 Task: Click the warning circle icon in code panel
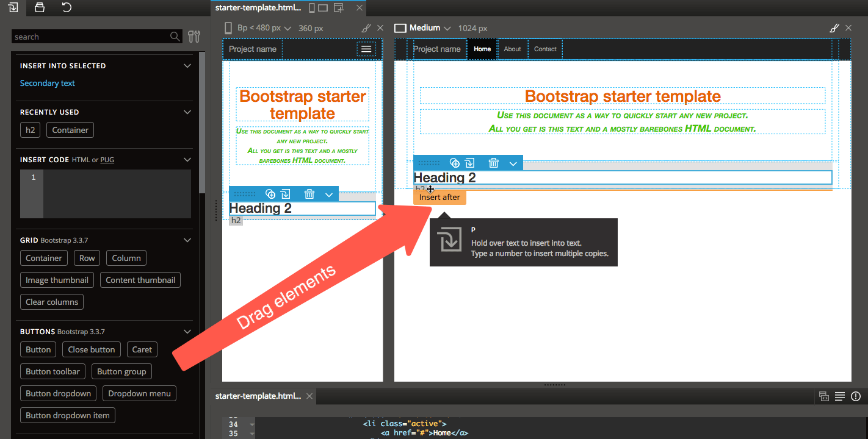pos(855,396)
